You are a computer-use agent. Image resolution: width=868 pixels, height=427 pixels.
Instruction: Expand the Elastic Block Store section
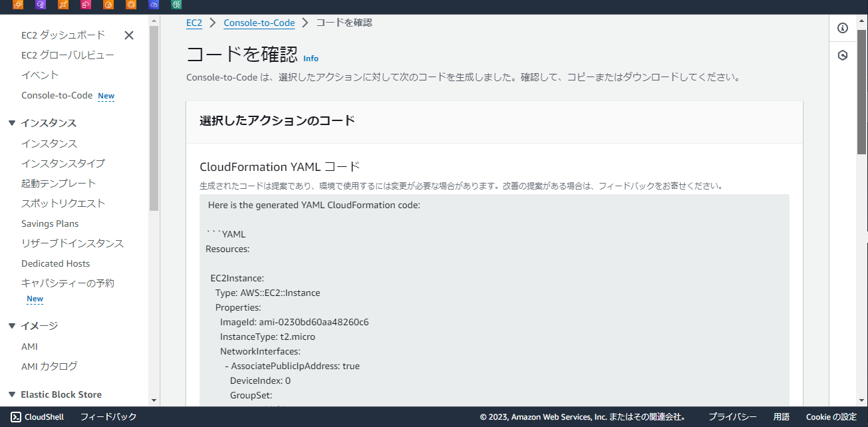(11, 394)
